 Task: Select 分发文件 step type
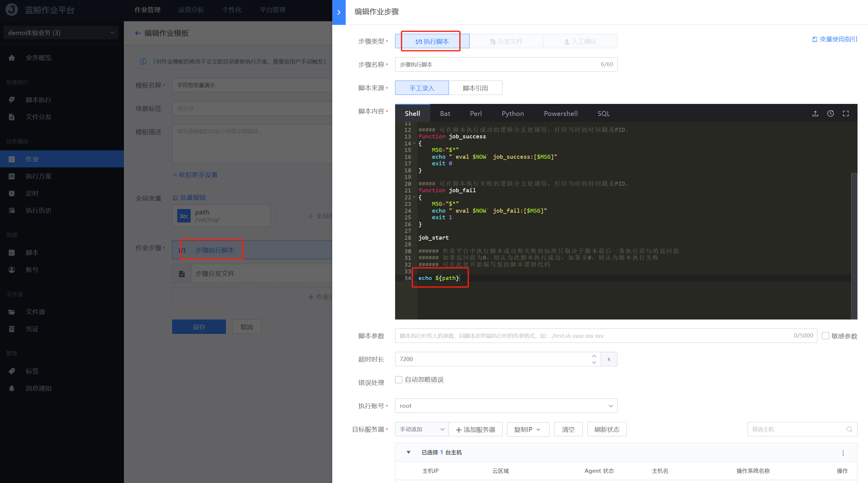(506, 41)
